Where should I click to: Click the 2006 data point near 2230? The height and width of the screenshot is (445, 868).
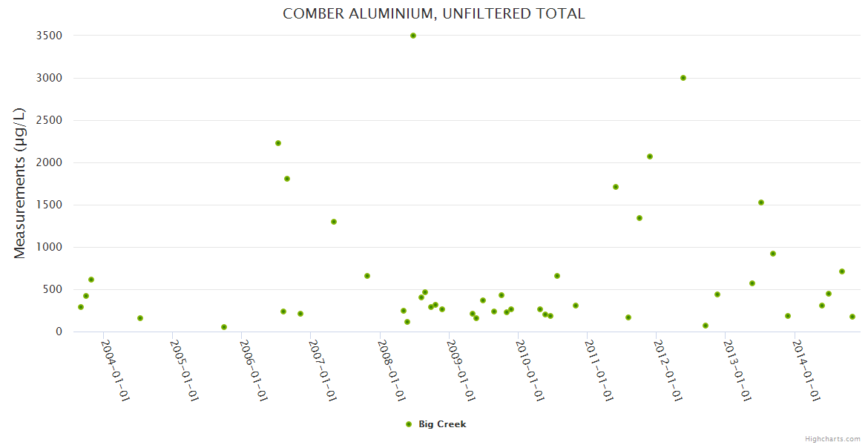coord(278,143)
